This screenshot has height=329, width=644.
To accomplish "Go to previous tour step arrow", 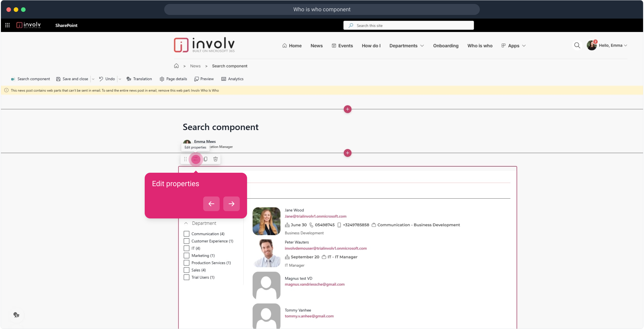I will click(x=211, y=204).
